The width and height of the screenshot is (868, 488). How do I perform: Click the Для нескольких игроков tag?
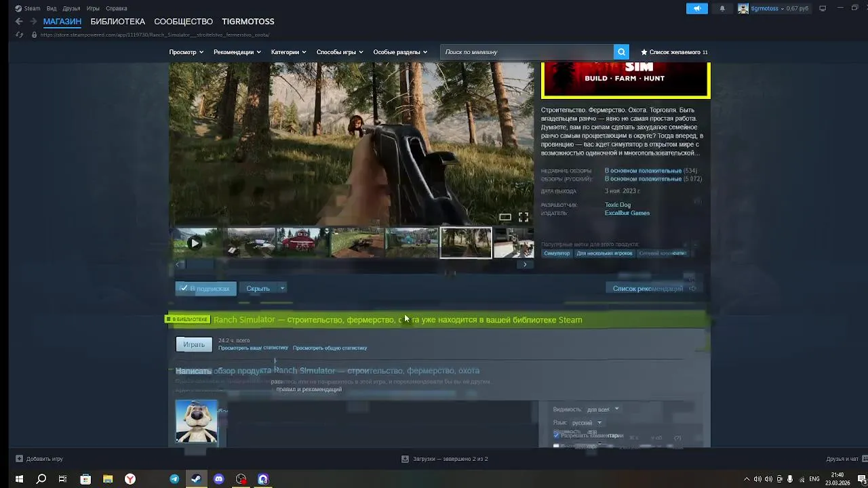coord(604,253)
